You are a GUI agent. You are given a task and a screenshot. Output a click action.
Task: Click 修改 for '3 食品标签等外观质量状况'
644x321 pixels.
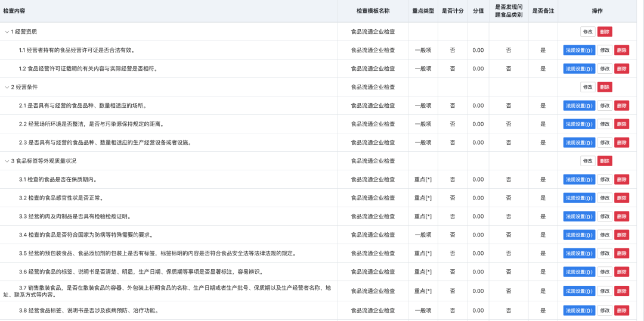pos(588,161)
